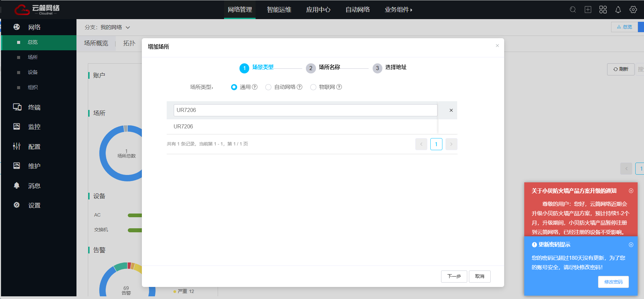644x299 pixels.
Task: Click step 1 场景类型 in wizard
Action: (x=257, y=68)
